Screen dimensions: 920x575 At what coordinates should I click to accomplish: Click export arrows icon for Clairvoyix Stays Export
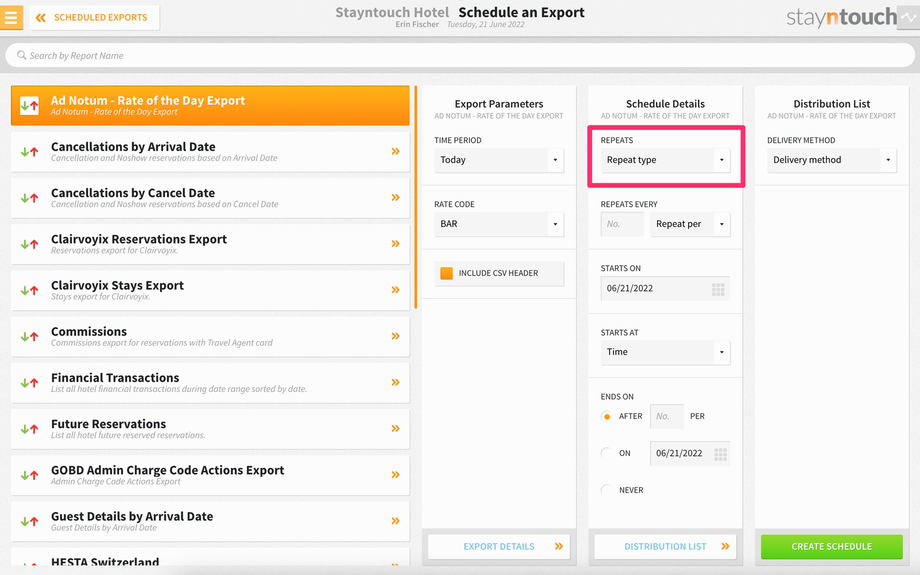point(29,290)
